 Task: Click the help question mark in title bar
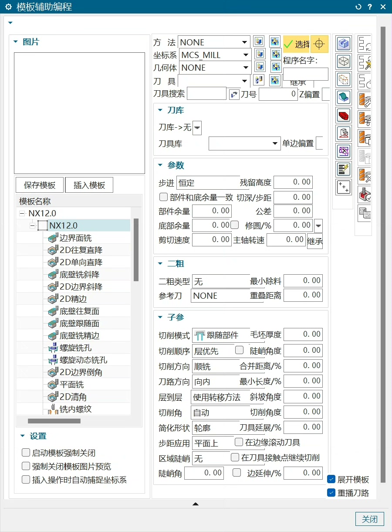click(x=370, y=7)
